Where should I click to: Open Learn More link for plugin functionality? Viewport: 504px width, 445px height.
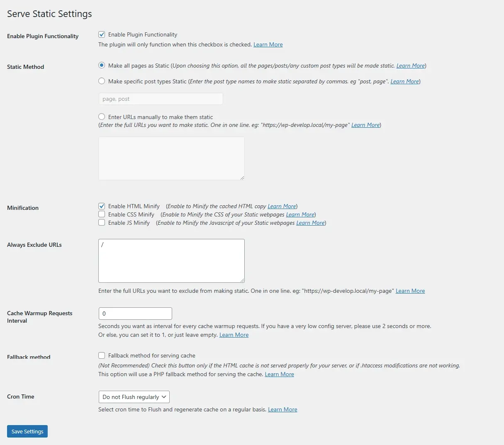268,44
